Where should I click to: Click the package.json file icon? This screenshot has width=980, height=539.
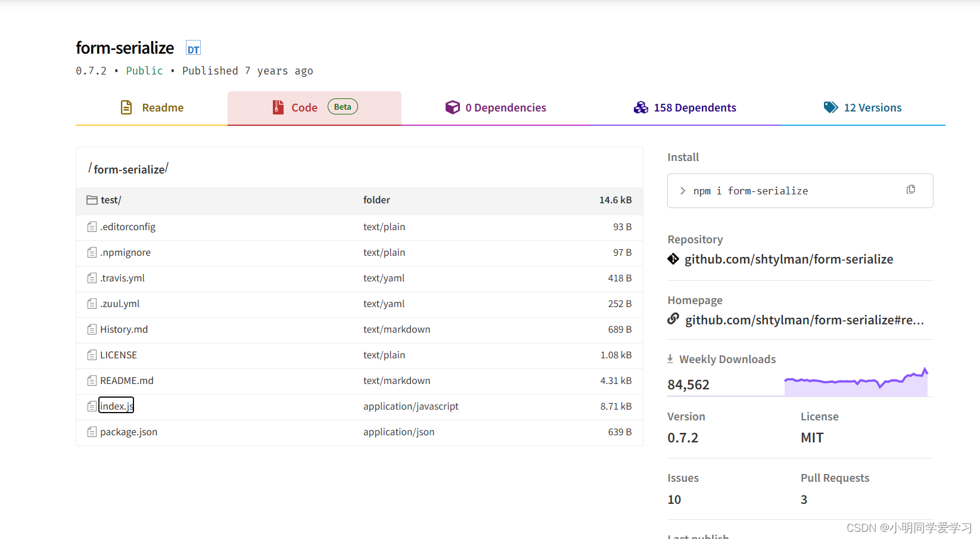[92, 432]
